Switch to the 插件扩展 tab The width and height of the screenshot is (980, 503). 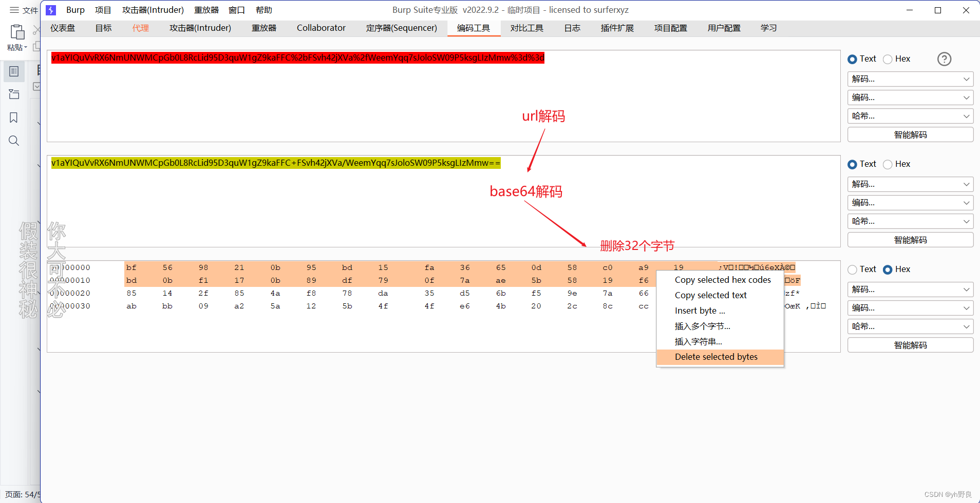pyautogui.click(x=617, y=28)
